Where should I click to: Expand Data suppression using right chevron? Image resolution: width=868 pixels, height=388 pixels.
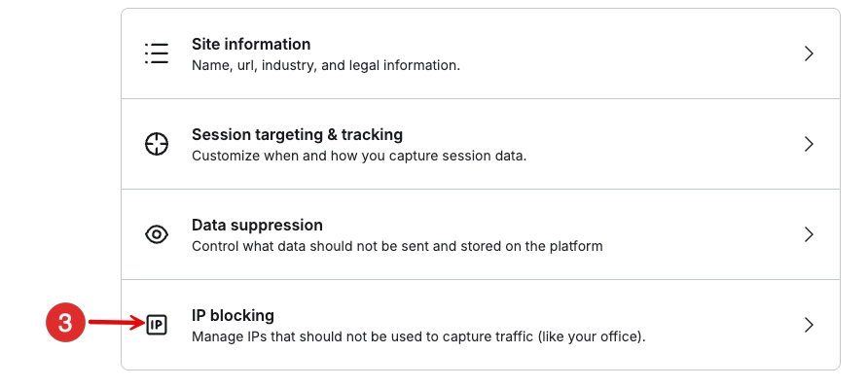pyautogui.click(x=809, y=234)
